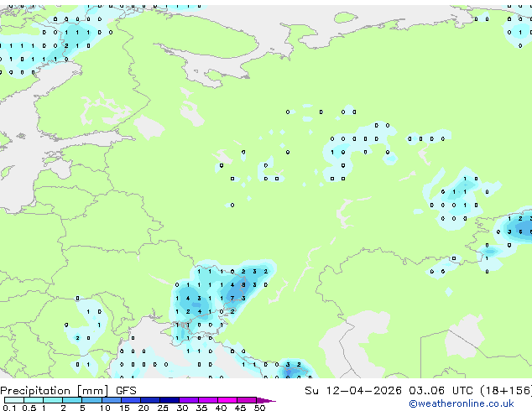The width and height of the screenshot is (532, 411).
Task: Click the '10' legend scale label
Action: click(105, 408)
